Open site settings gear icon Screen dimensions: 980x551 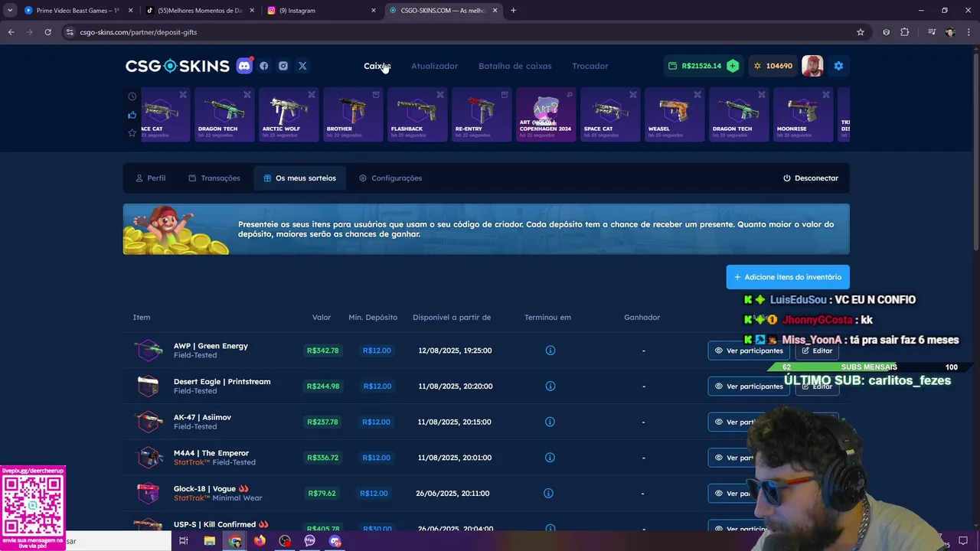[x=838, y=66]
